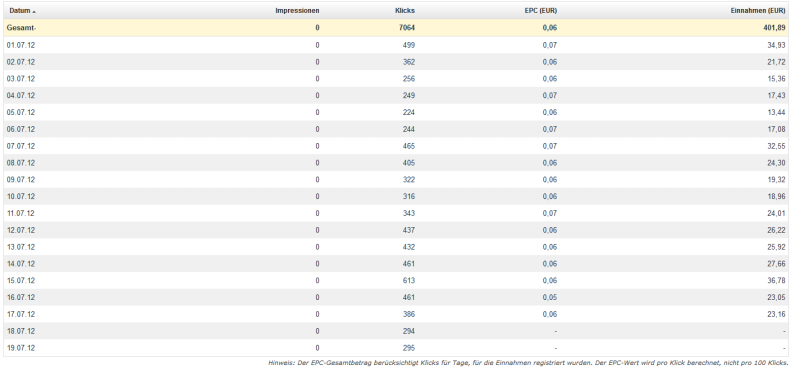Image resolution: width=800 pixels, height=374 pixels.
Task: Select the 19.07.12 date row
Action: pos(396,348)
